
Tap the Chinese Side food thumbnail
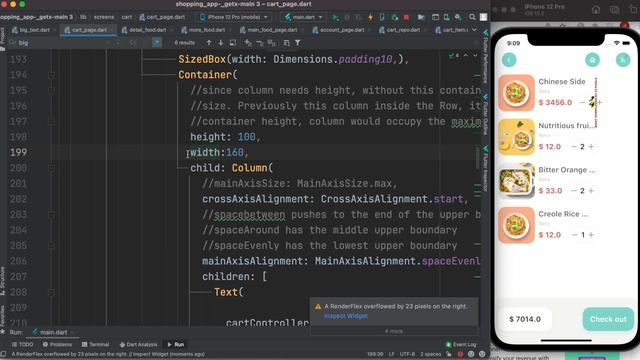516,93
